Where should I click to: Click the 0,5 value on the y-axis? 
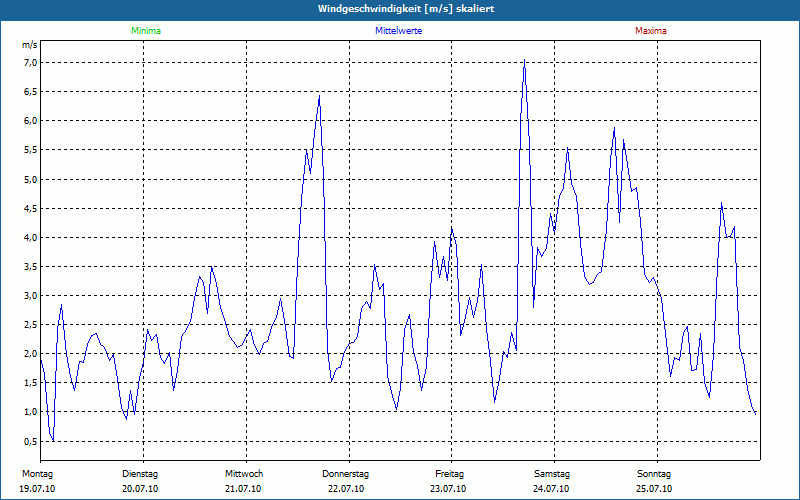(x=31, y=442)
